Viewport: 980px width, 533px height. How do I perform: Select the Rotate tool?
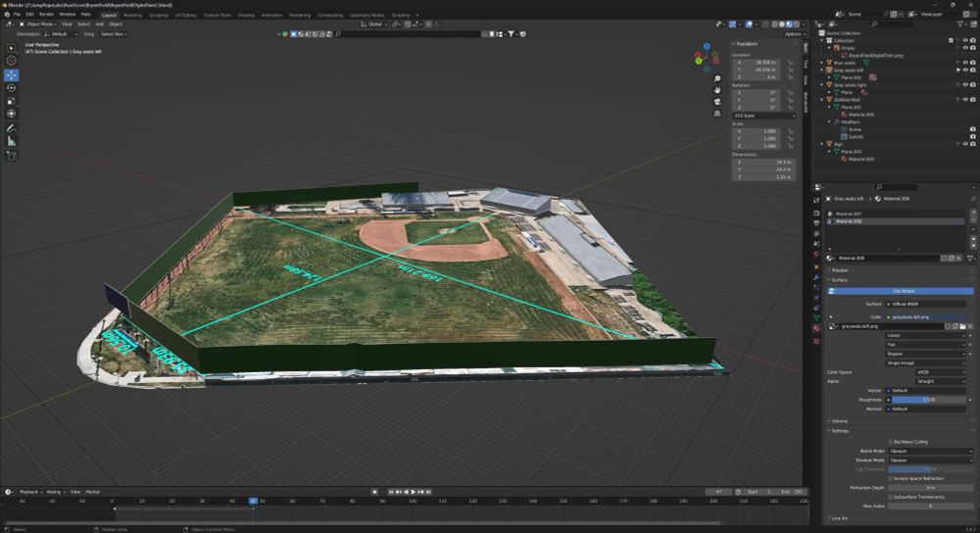coord(11,88)
